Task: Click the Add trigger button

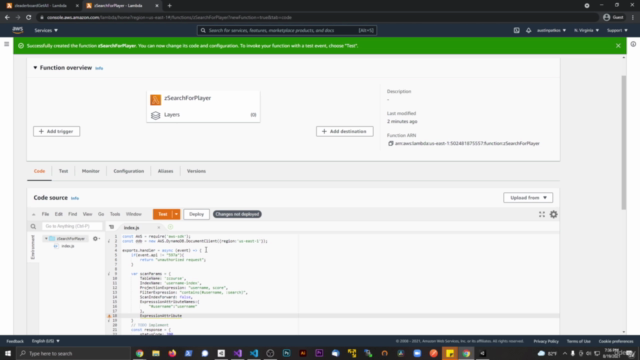Action: pyautogui.click(x=57, y=131)
